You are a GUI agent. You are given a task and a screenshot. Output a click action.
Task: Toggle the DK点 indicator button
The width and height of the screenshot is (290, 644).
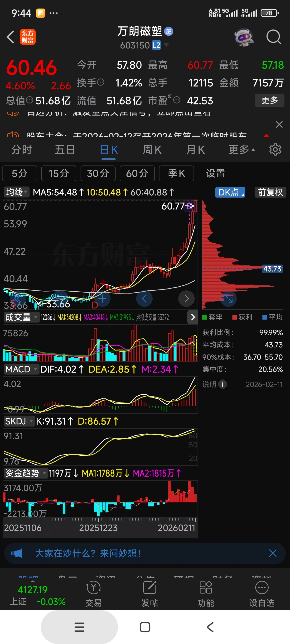pos(230,192)
